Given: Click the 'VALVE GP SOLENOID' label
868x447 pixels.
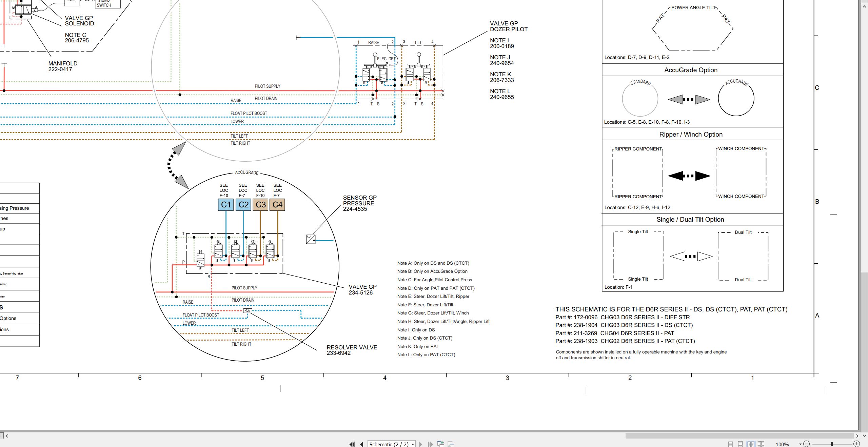Looking at the screenshot, I should [x=79, y=21].
